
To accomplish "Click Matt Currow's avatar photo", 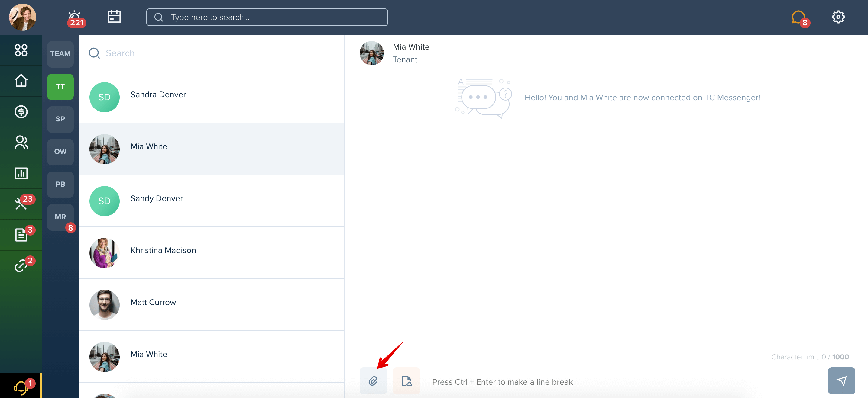I will coord(105,305).
